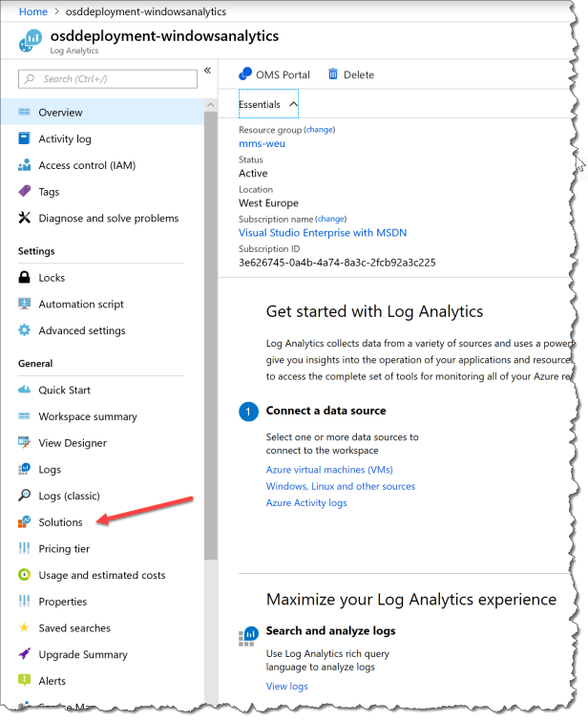
Task: Open Visual Studio Enterprise with MSDN link
Action: pos(323,233)
